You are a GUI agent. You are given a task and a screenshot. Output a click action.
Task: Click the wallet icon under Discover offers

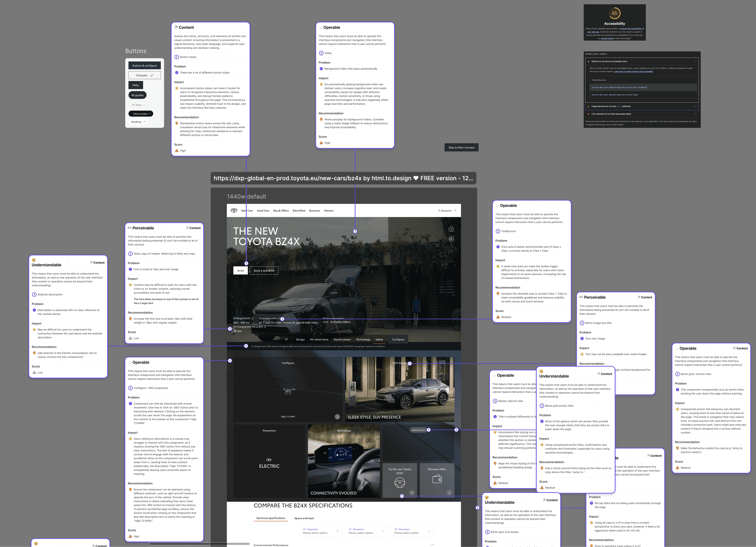(437, 480)
